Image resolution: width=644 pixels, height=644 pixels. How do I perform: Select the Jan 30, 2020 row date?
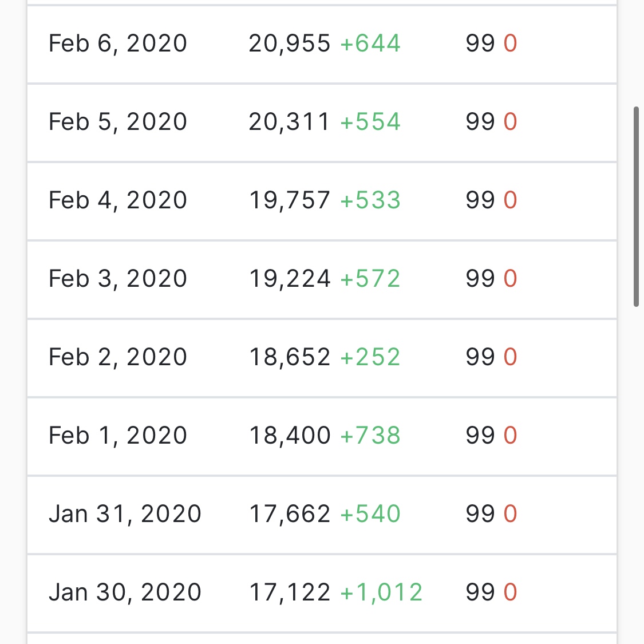coord(125,592)
